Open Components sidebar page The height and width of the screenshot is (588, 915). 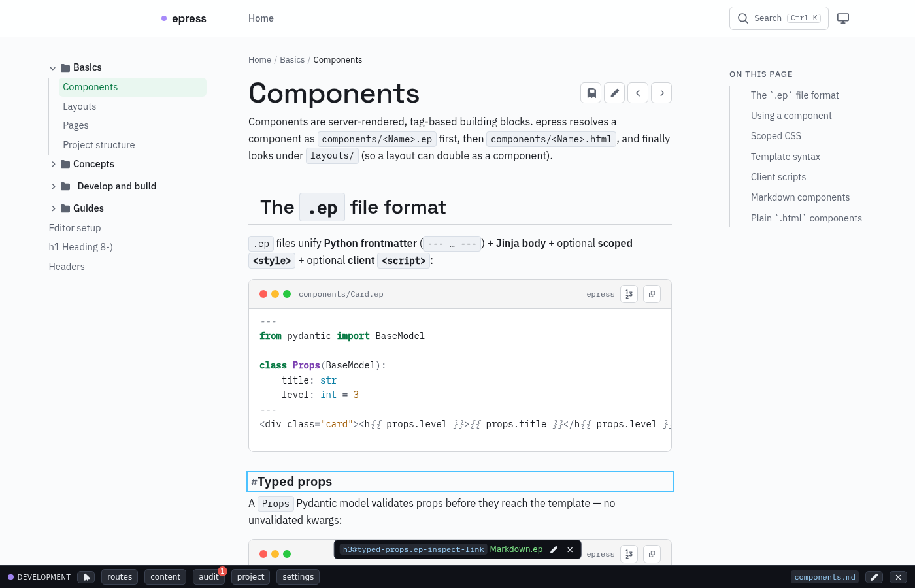(132, 87)
